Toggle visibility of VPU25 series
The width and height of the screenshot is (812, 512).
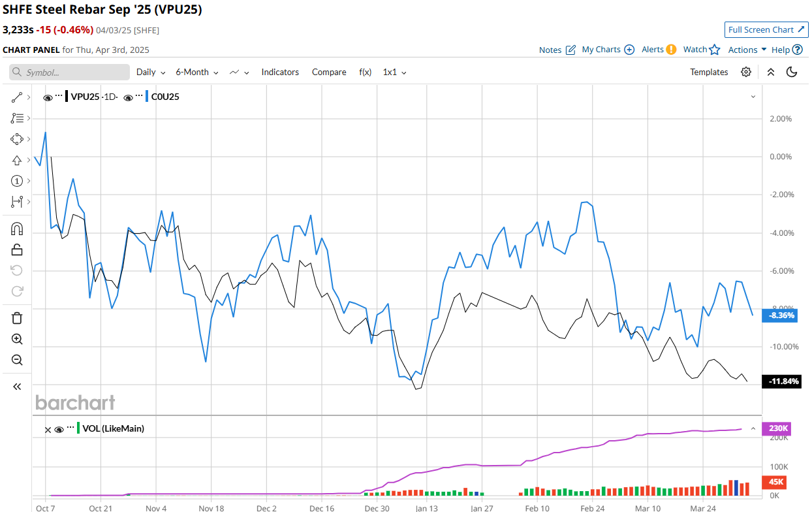(x=48, y=97)
